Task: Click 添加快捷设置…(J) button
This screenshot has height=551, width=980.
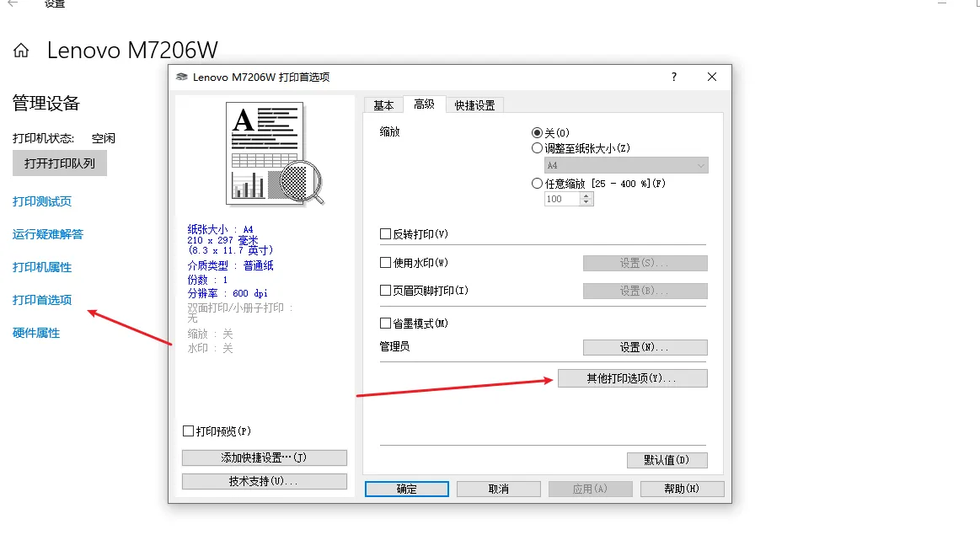Action: click(x=265, y=458)
